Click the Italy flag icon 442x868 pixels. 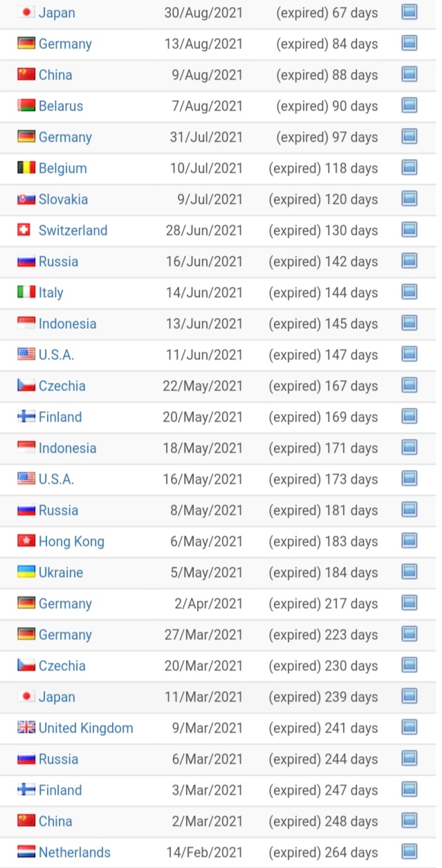click(x=26, y=292)
